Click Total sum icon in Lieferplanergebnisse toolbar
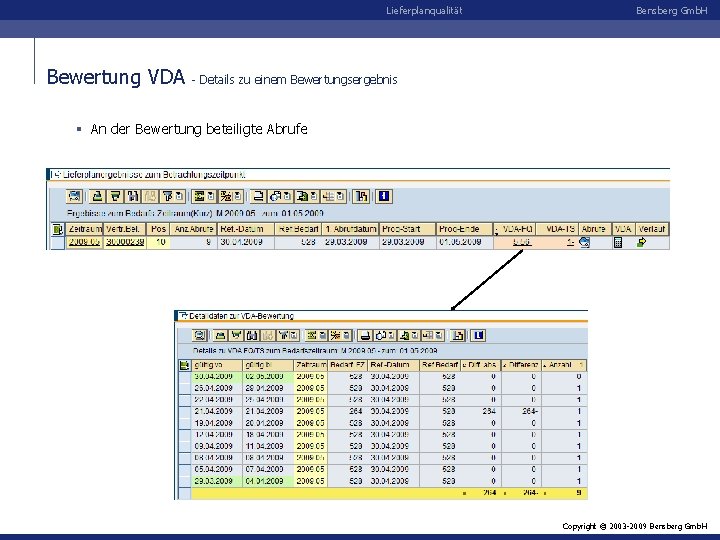This screenshot has height=540, width=720. [199, 196]
